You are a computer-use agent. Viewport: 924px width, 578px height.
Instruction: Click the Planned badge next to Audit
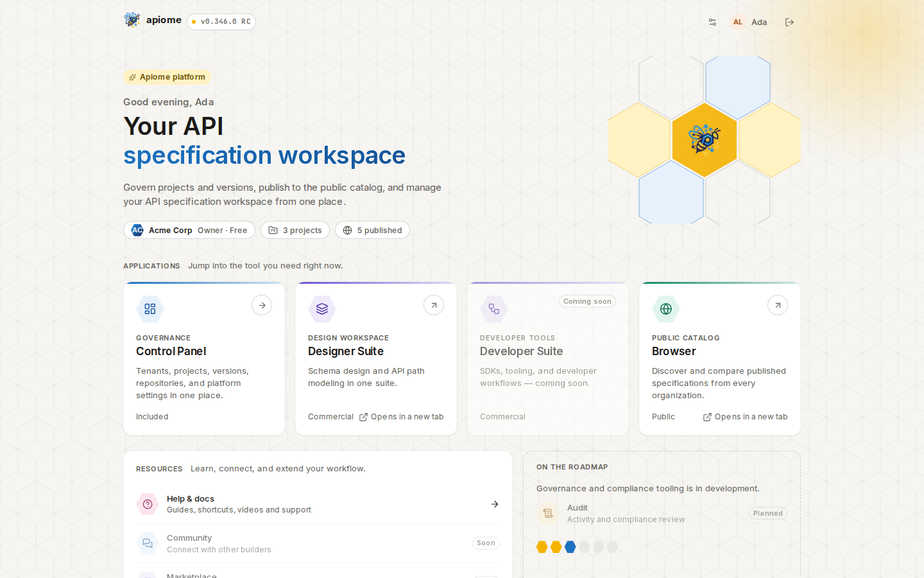(x=768, y=513)
